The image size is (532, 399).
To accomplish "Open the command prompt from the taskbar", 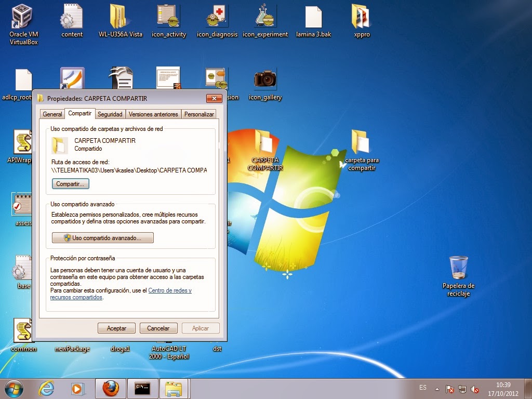I will (x=142, y=388).
